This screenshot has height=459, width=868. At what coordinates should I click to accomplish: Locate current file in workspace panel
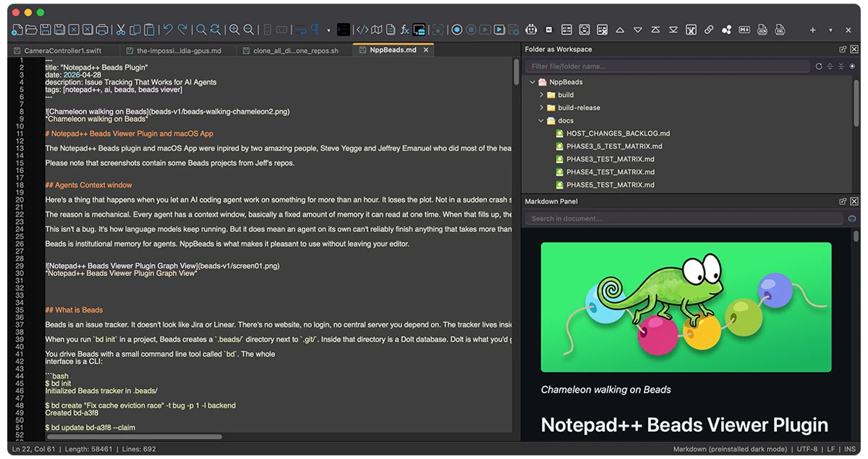(x=851, y=66)
